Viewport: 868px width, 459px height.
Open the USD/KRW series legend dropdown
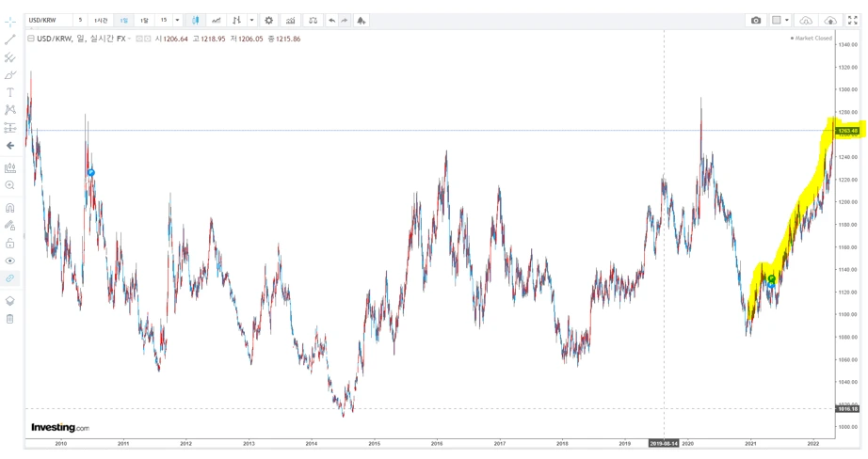pyautogui.click(x=130, y=39)
